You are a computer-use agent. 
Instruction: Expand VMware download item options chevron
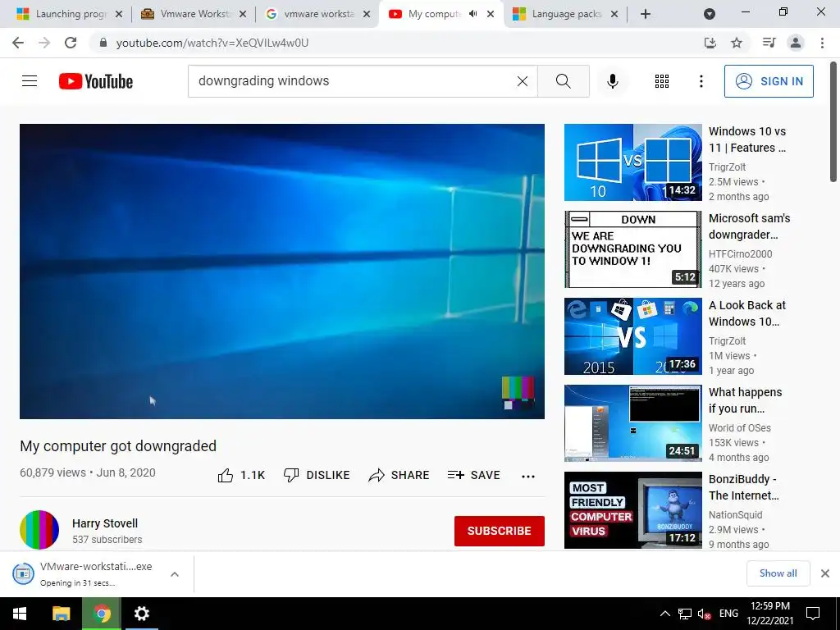coord(175,574)
